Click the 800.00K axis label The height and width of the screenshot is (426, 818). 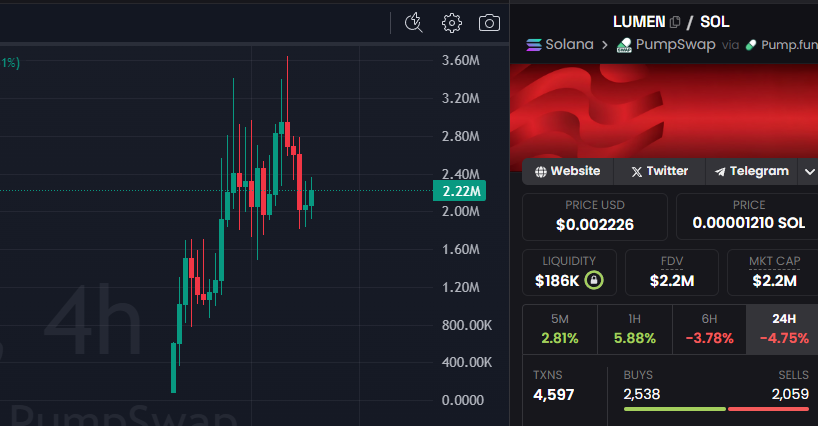[466, 325]
